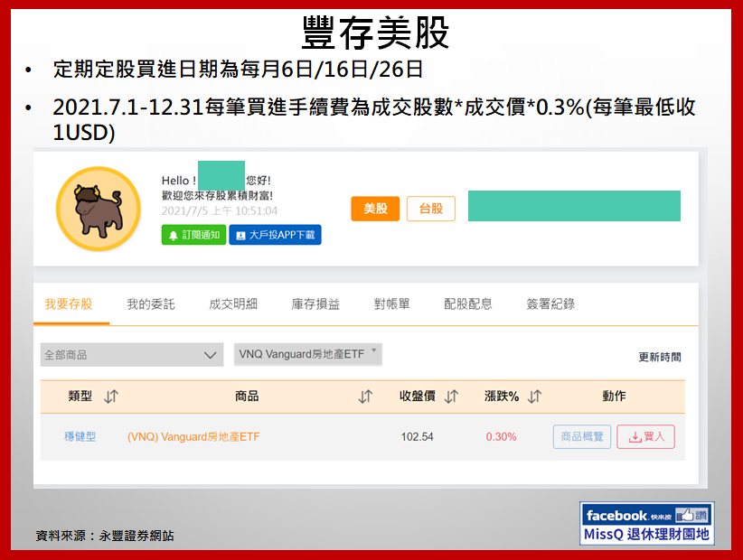Click the 更新時間 label
The width and height of the screenshot is (743, 560).
[660, 357]
